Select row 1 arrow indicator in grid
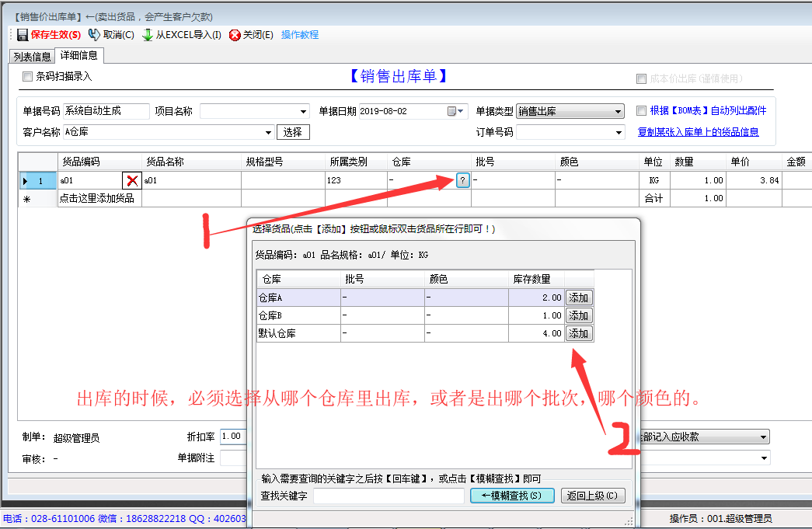 [x=26, y=180]
